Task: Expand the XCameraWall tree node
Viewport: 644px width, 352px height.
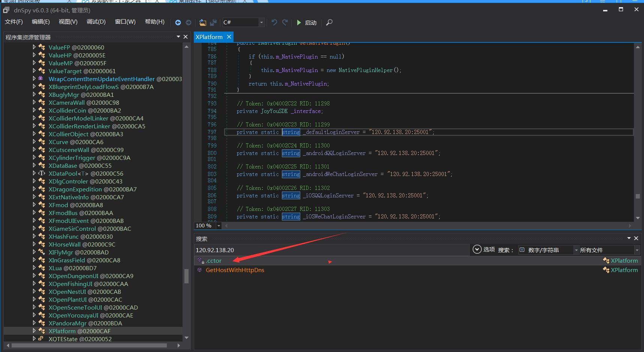Action: (34, 102)
